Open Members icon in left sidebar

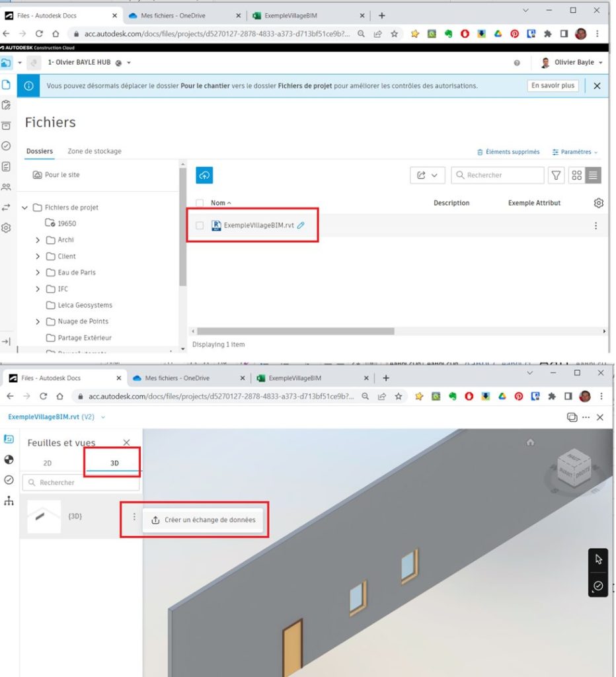pos(6,187)
